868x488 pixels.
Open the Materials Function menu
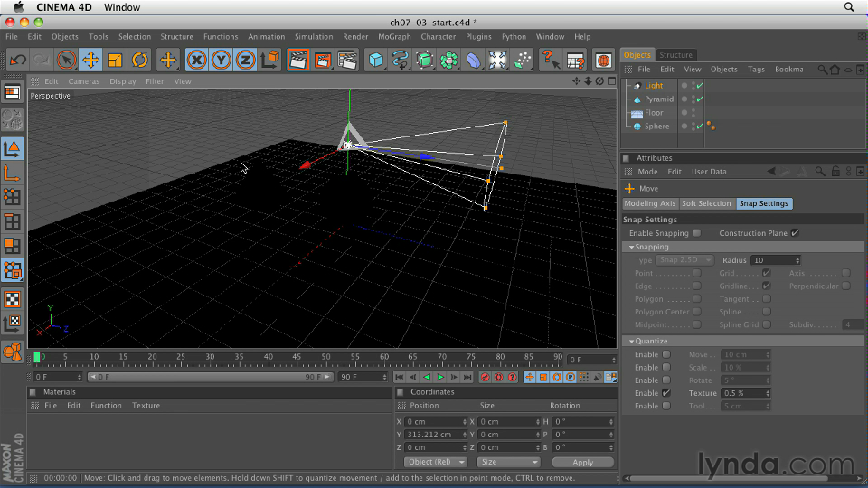tap(106, 406)
